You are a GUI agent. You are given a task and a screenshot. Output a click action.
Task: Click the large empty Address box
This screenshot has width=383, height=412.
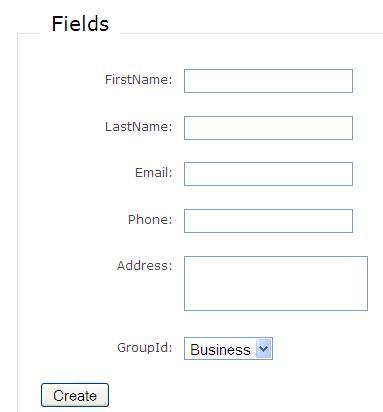coord(276,284)
